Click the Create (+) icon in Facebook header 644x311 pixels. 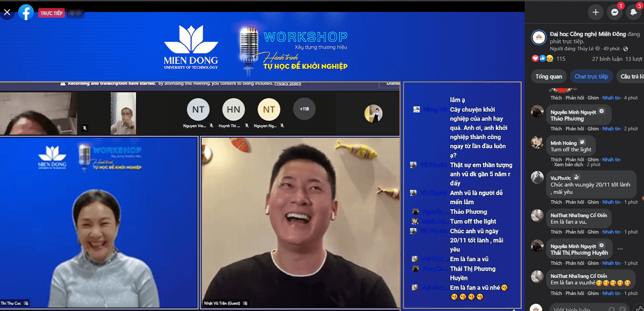(595, 12)
